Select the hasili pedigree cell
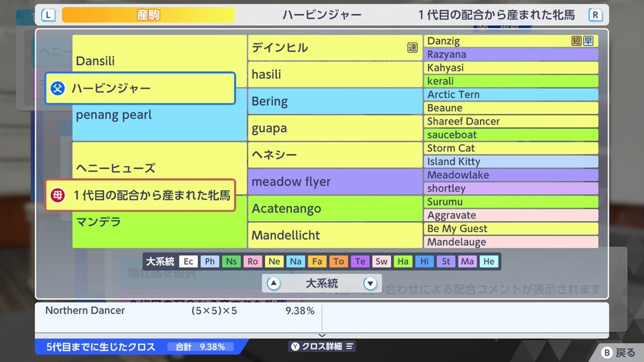Screen dimensions: 644x362 click(335, 74)
